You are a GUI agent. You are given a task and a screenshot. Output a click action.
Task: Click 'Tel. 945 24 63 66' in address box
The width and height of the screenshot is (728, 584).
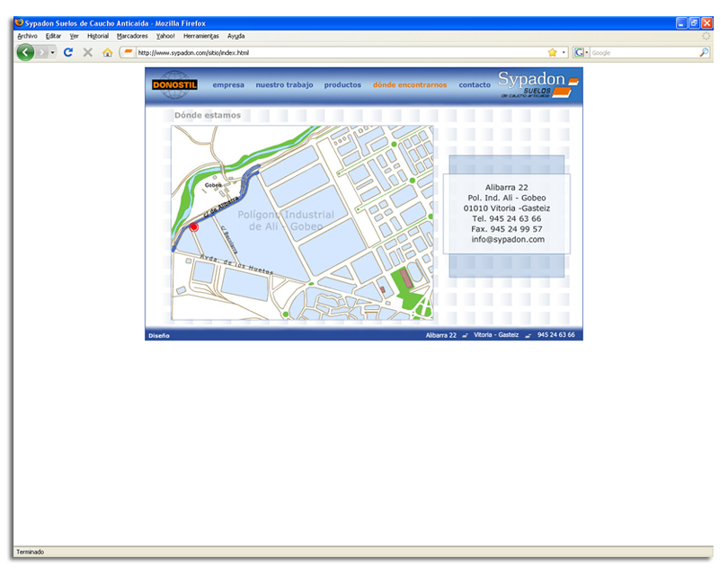[507, 218]
